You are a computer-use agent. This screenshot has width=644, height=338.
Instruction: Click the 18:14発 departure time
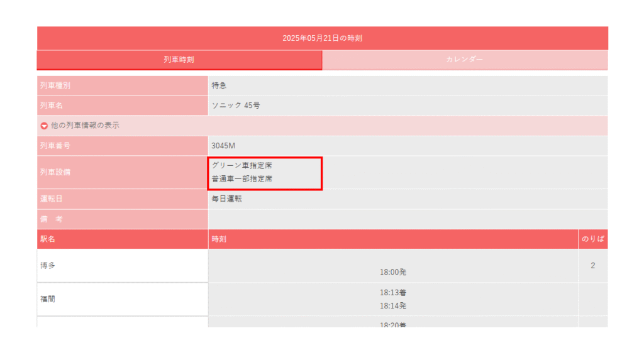click(x=392, y=306)
